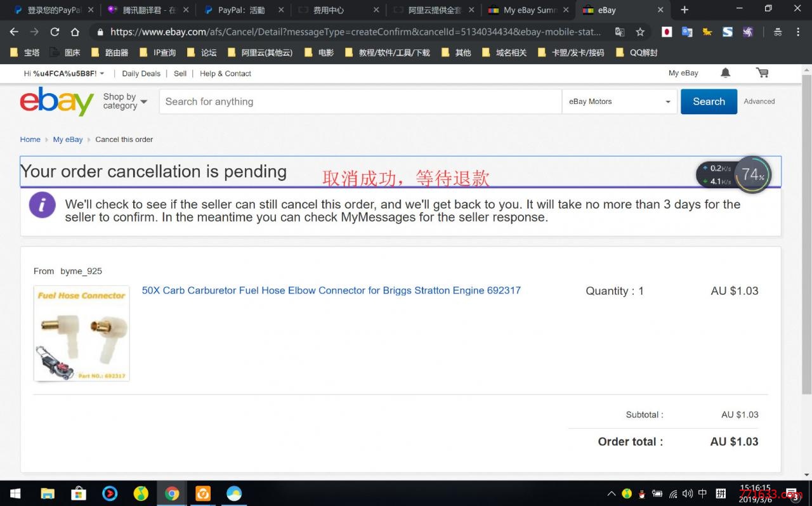
Task: Click Home in the breadcrumb
Action: [x=30, y=139]
